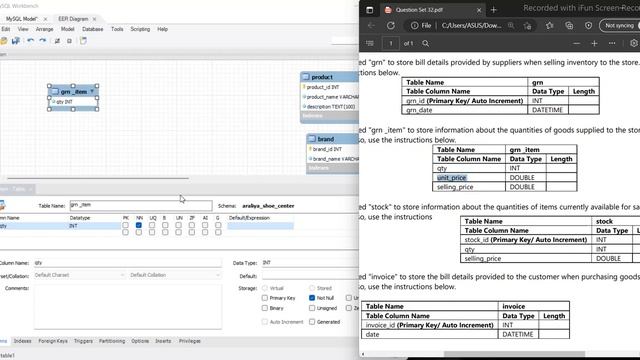This screenshot has width=640, height=360.
Task: Click the product table icon in diagram
Action: click(306, 77)
